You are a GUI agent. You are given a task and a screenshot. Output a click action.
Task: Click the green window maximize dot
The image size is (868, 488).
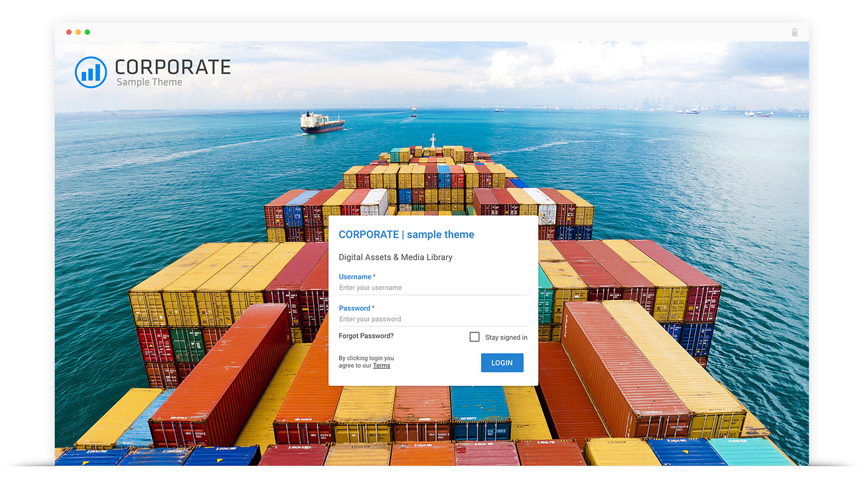click(x=87, y=32)
